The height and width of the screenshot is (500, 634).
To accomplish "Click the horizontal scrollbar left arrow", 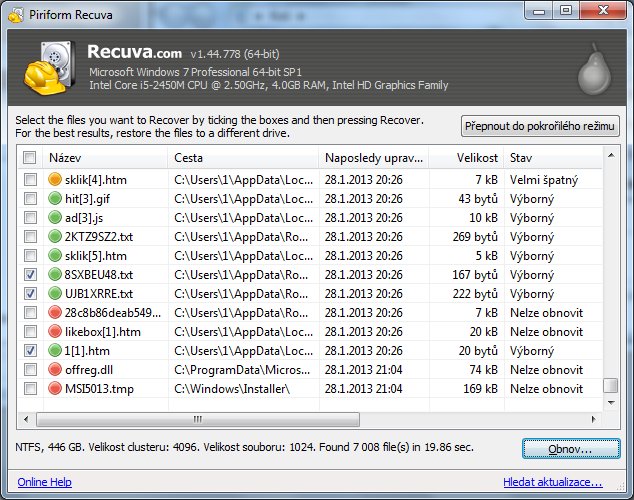I will coord(26,419).
